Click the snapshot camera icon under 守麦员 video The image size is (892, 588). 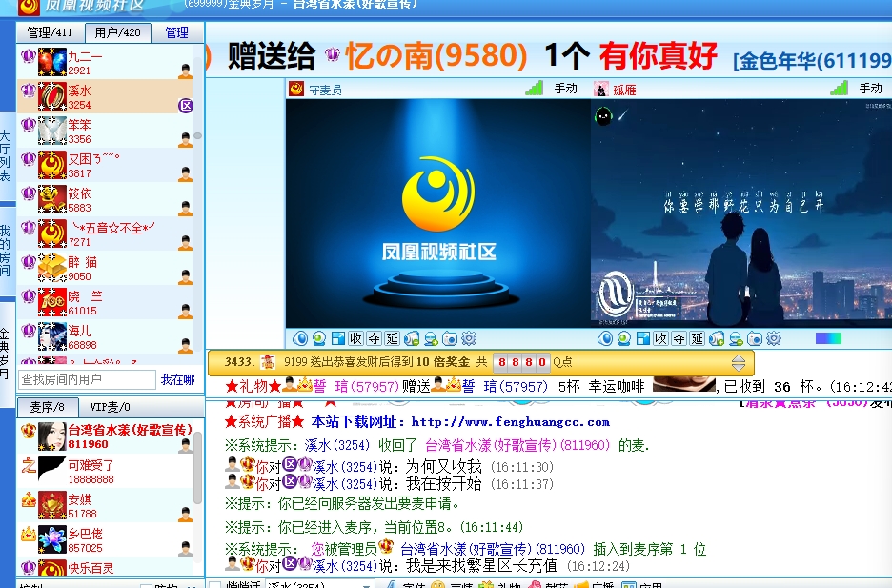click(x=450, y=339)
